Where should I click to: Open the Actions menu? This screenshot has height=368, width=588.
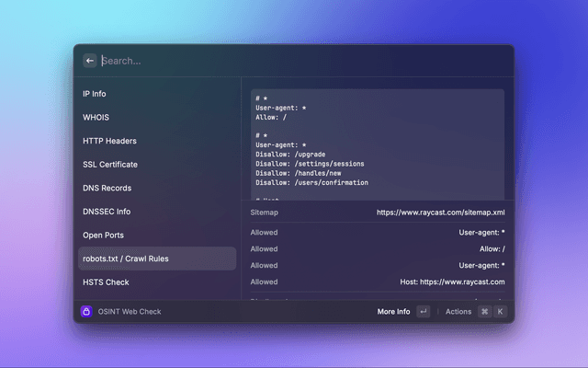[x=458, y=312]
